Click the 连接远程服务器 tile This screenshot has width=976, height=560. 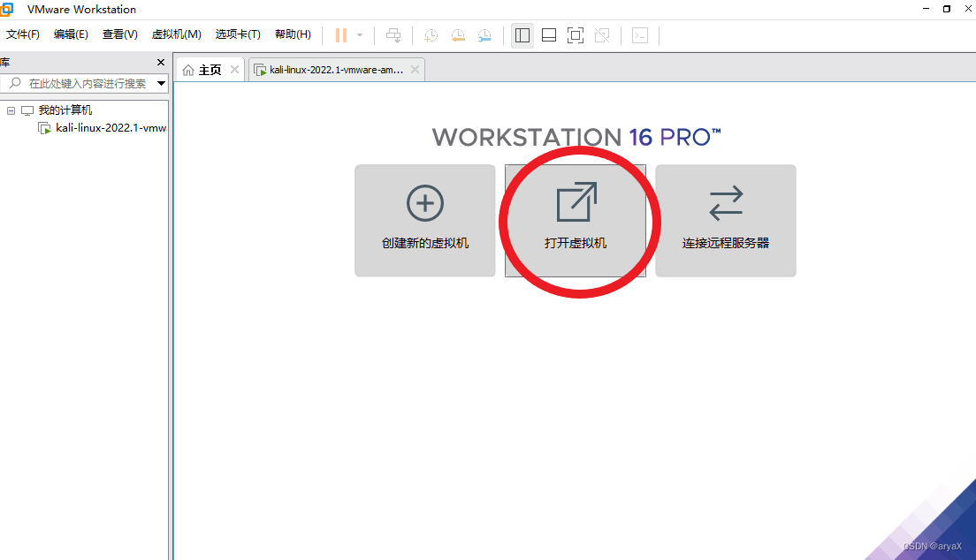coord(726,220)
